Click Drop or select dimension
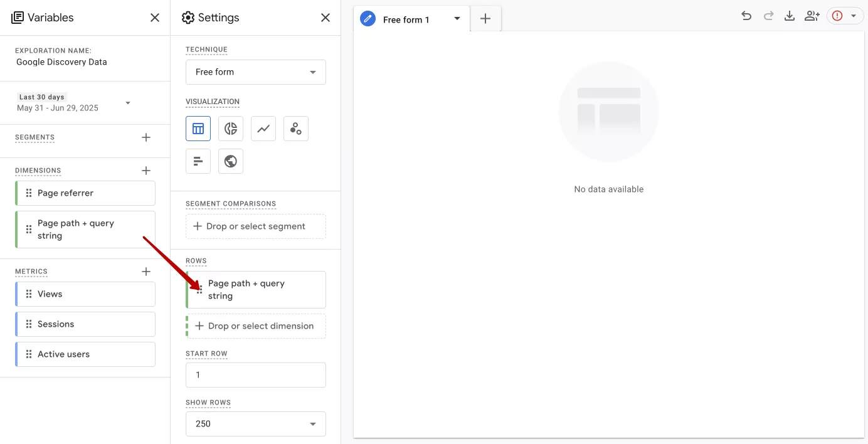 256,326
